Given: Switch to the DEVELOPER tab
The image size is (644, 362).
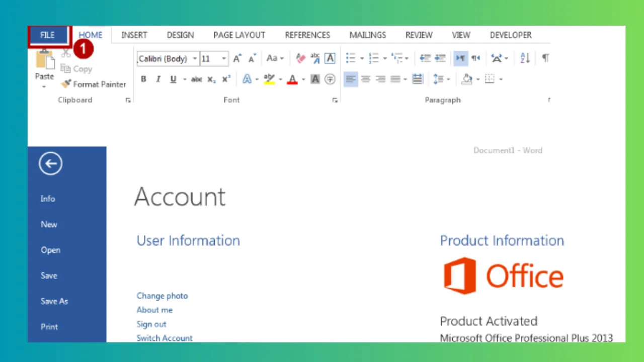Looking at the screenshot, I should click(x=511, y=35).
